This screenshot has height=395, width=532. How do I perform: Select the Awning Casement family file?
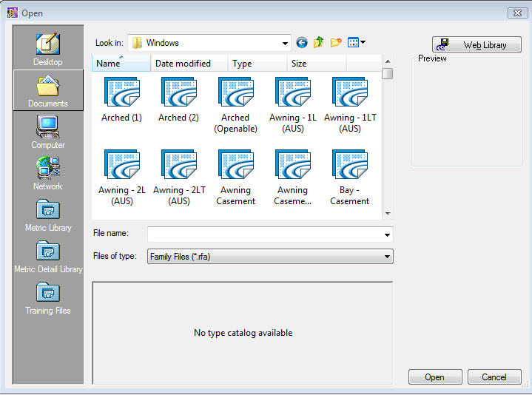click(x=235, y=178)
